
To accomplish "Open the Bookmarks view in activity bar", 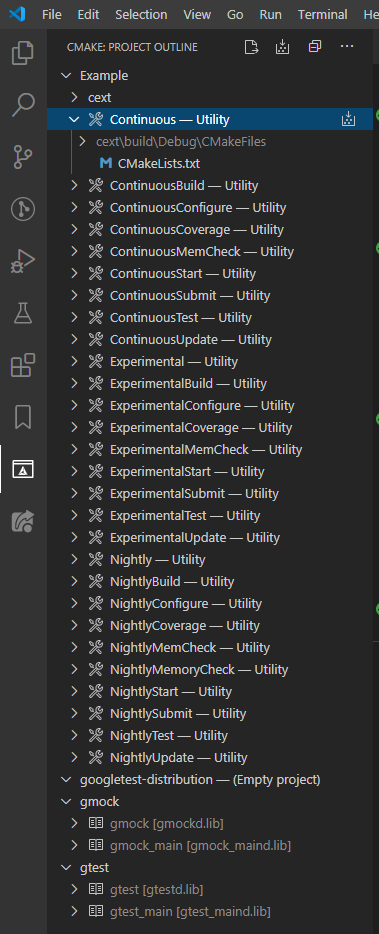I will pos(23,418).
